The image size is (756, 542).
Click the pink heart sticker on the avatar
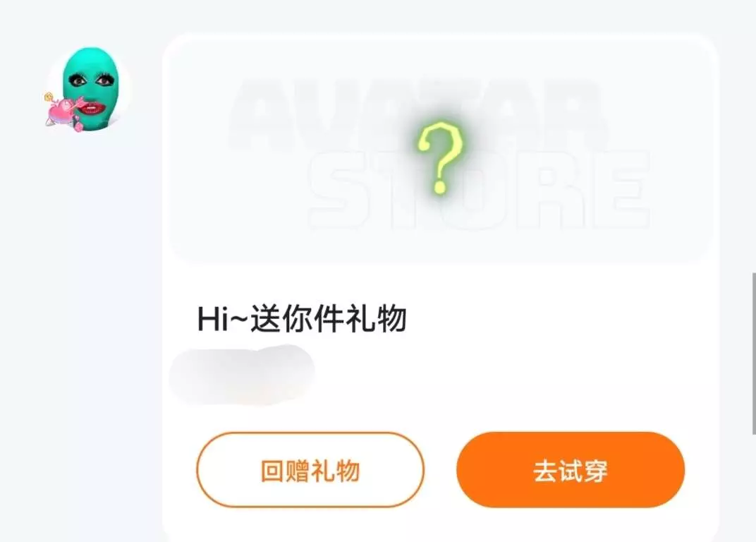click(x=61, y=114)
